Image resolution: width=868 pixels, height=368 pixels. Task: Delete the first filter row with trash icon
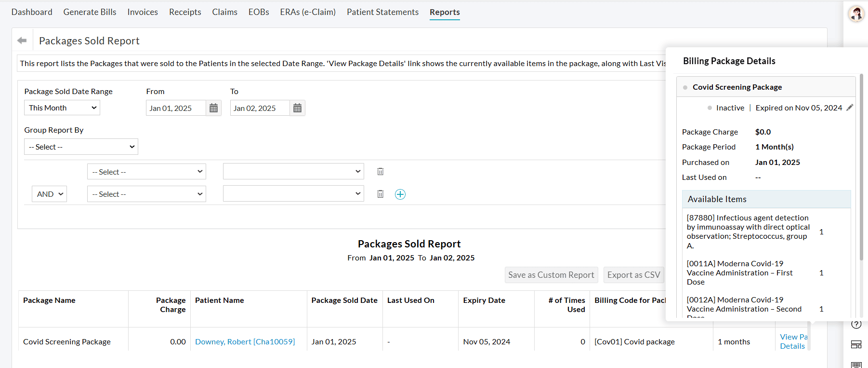[380, 172]
